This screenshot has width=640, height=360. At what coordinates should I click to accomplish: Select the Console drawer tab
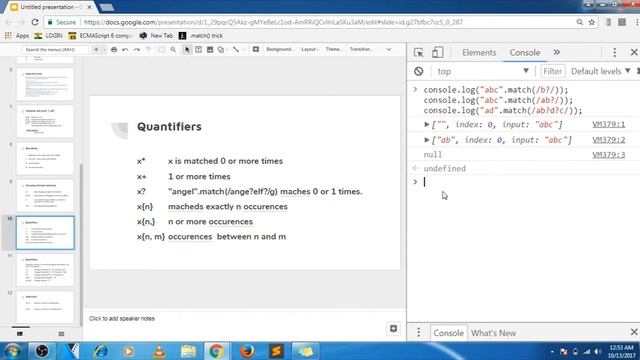448,333
